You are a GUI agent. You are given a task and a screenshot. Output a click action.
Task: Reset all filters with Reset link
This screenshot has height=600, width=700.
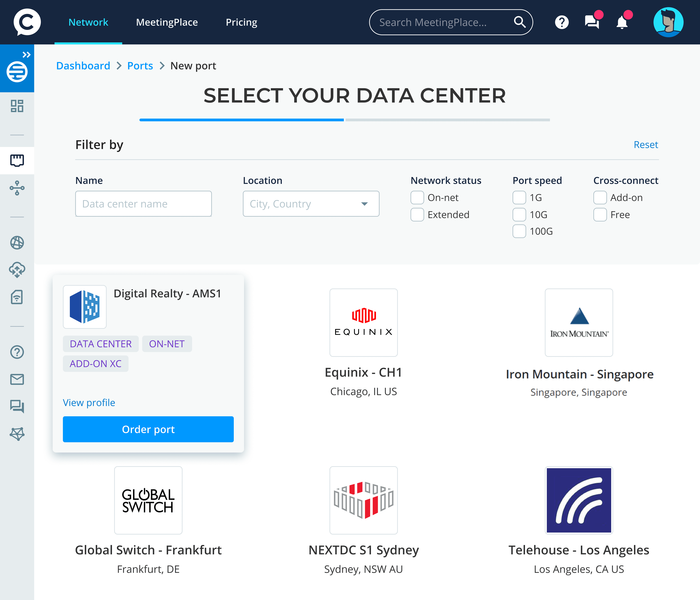pos(646,145)
